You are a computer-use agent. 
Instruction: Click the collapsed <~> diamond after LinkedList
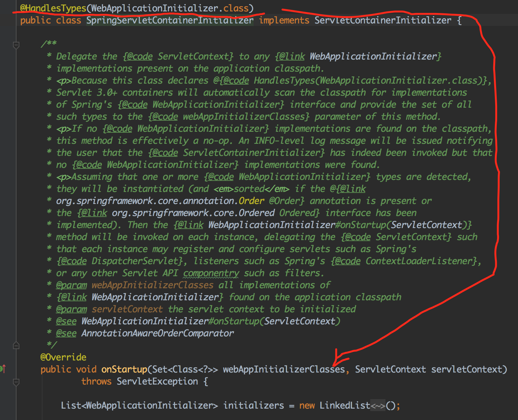(378, 405)
